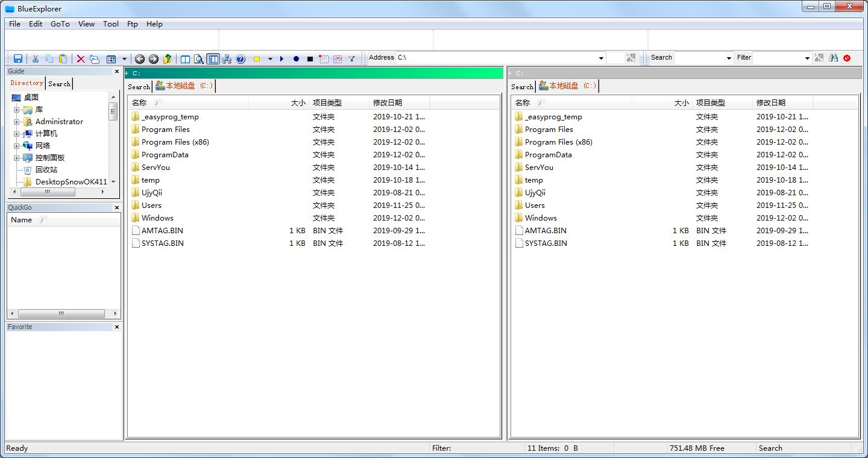Open the View menu
This screenshot has height=458, width=868.
[87, 24]
